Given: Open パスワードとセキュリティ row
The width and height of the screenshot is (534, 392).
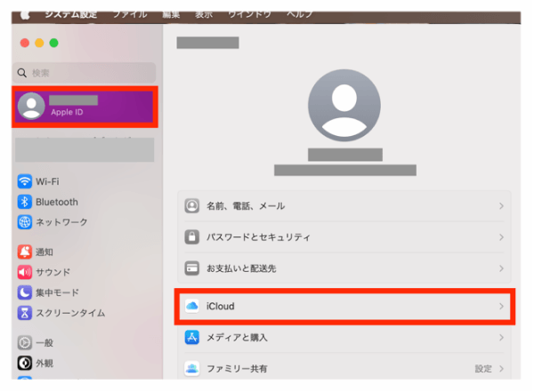Looking at the screenshot, I should coord(344,237).
